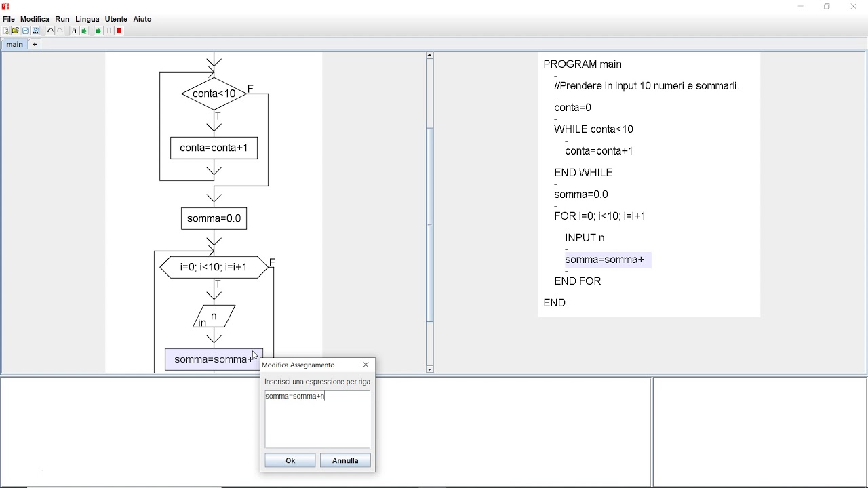Viewport: 868px width, 488px height.
Task: Stop execution with the red square
Action: (119, 30)
